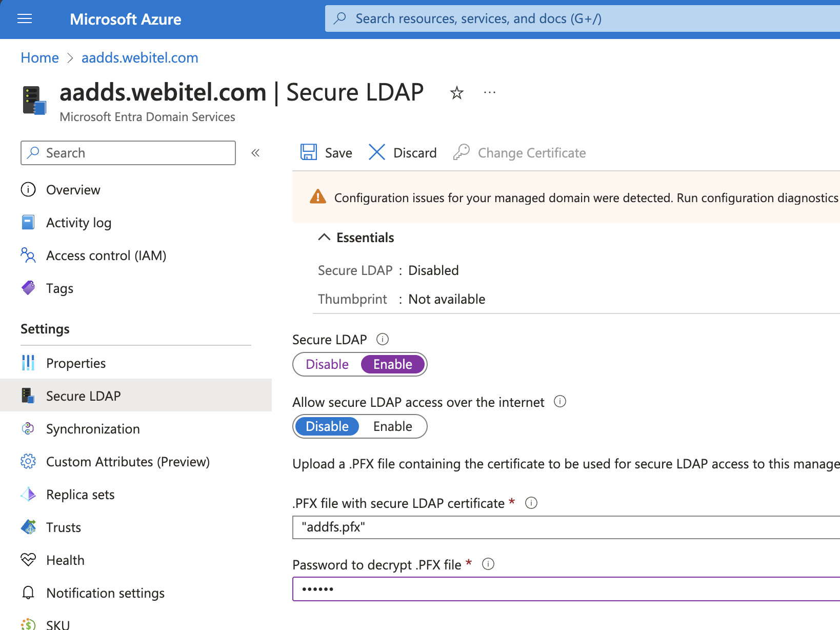Click the sidebar Search box
840x630 pixels.
[128, 153]
